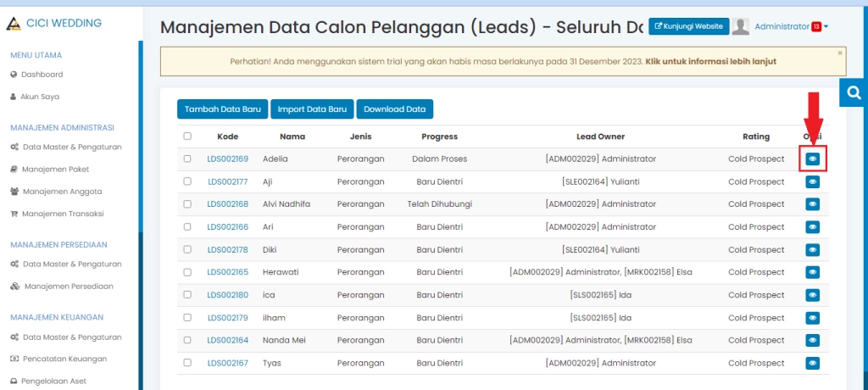View Tyas lead using eye icon
This screenshot has height=390, width=868.
[x=812, y=363]
